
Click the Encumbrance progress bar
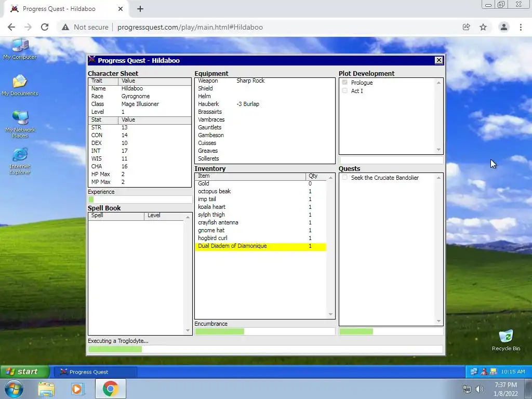tap(264, 331)
